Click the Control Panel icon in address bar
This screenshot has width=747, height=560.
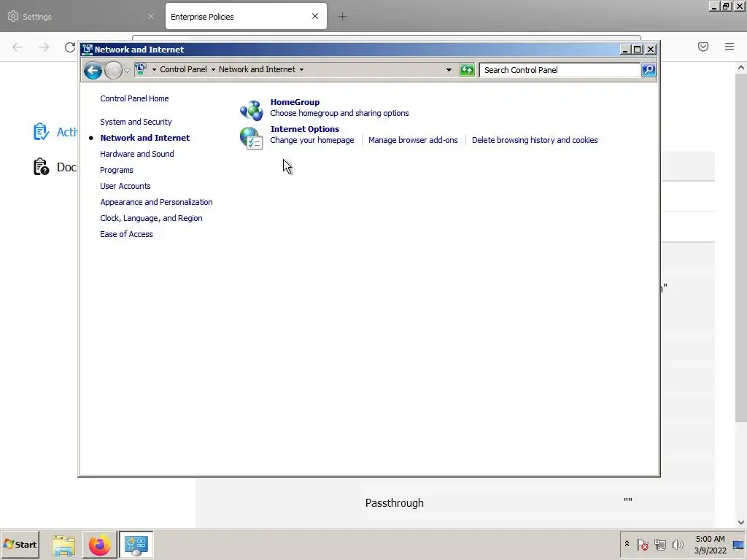(141, 69)
